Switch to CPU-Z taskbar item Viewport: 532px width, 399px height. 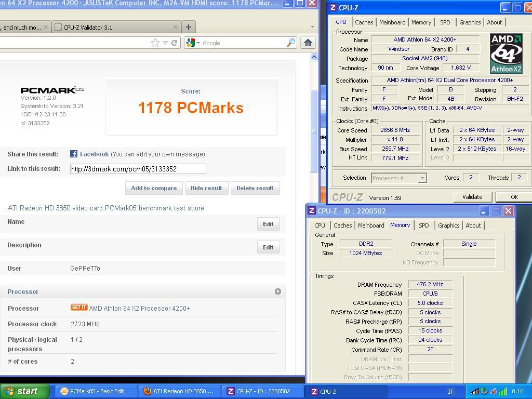click(x=346, y=392)
